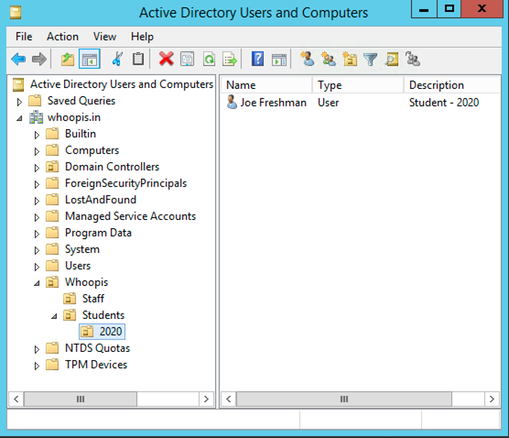Click the window's app icon in title bar

click(15, 13)
